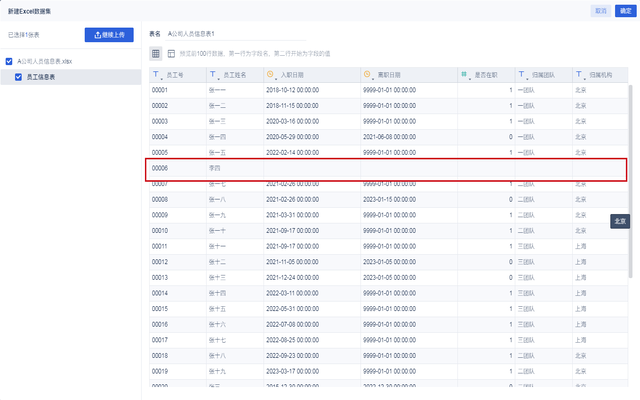Screen dimensions: 640x400
Task: Click the 入职日期 column header text
Action: click(292, 75)
